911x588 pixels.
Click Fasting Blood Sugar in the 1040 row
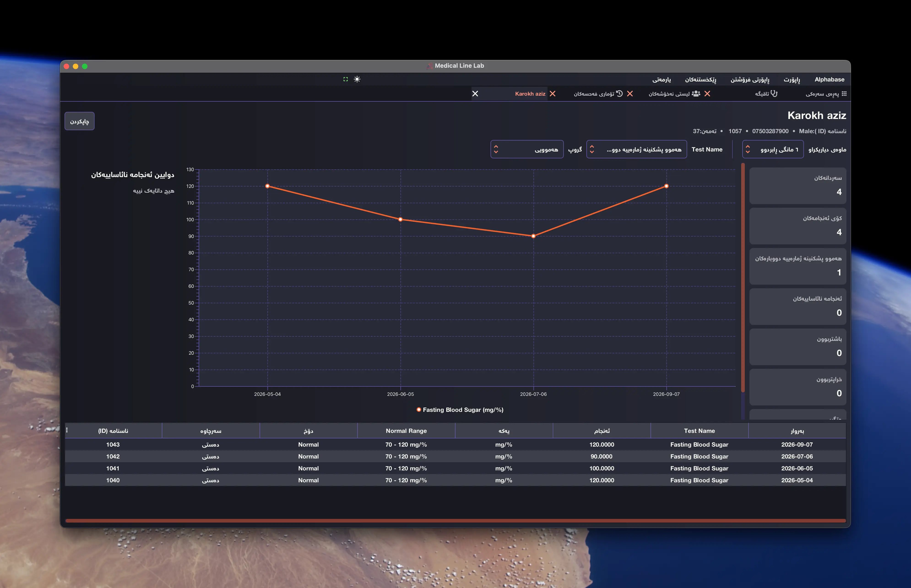click(x=699, y=480)
